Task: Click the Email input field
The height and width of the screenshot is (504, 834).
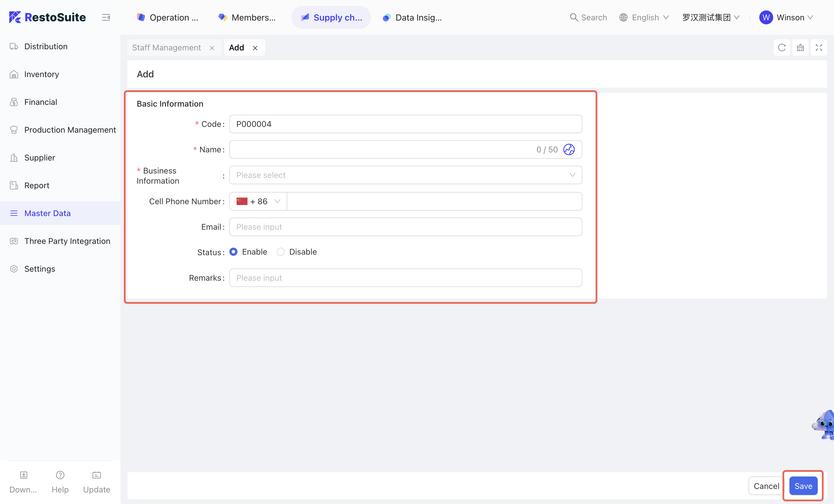Action: (405, 227)
